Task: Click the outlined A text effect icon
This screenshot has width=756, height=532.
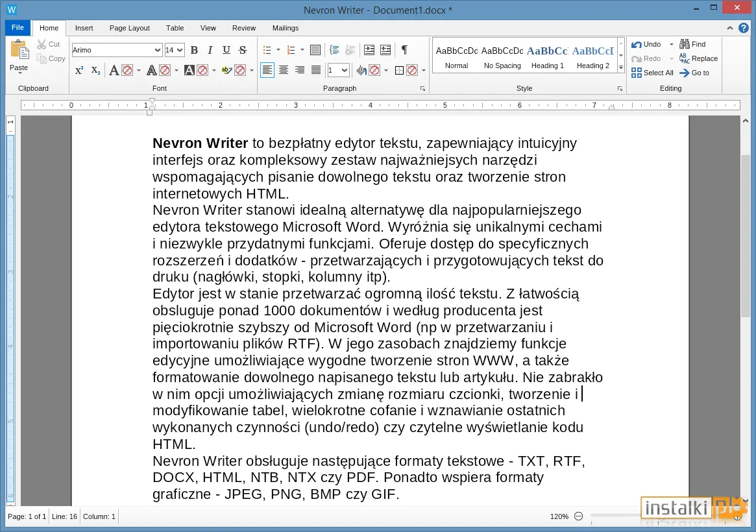Action: [151, 71]
